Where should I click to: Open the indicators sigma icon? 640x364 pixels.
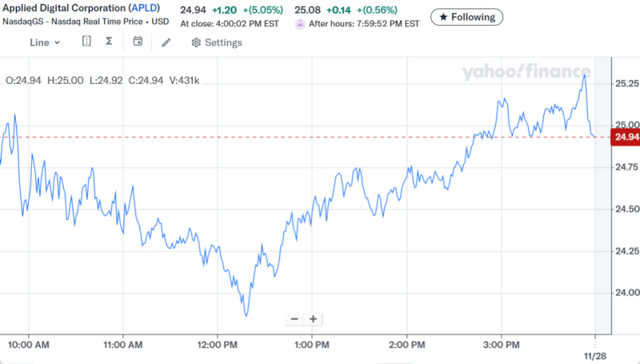click(x=109, y=42)
